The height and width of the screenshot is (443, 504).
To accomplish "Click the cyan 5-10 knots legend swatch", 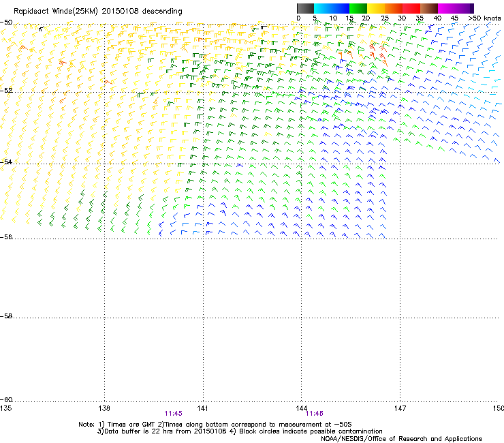I will (x=323, y=8).
